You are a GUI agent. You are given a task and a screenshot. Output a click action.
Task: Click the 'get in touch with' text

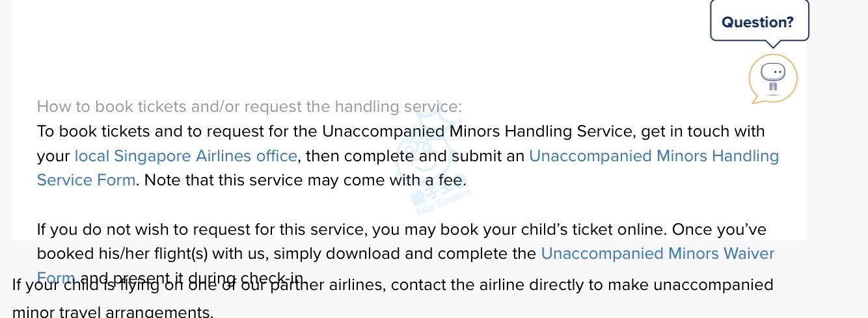pos(703,131)
